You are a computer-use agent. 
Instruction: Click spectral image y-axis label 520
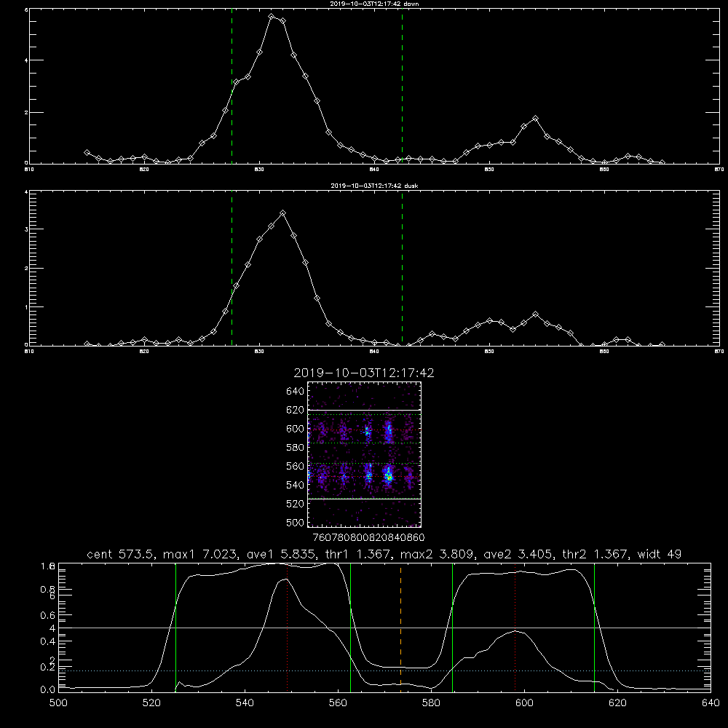tap(296, 504)
